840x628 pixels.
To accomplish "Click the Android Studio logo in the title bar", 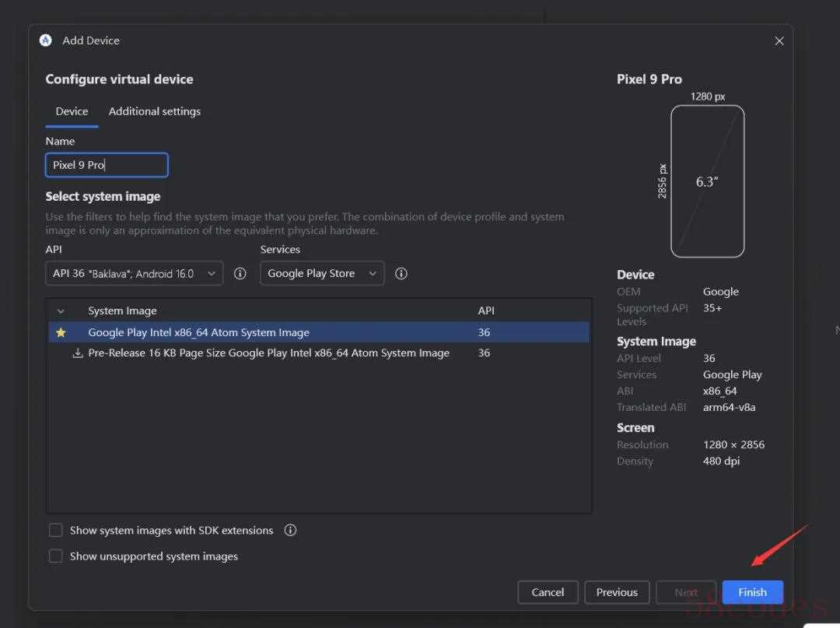I will [x=46, y=40].
